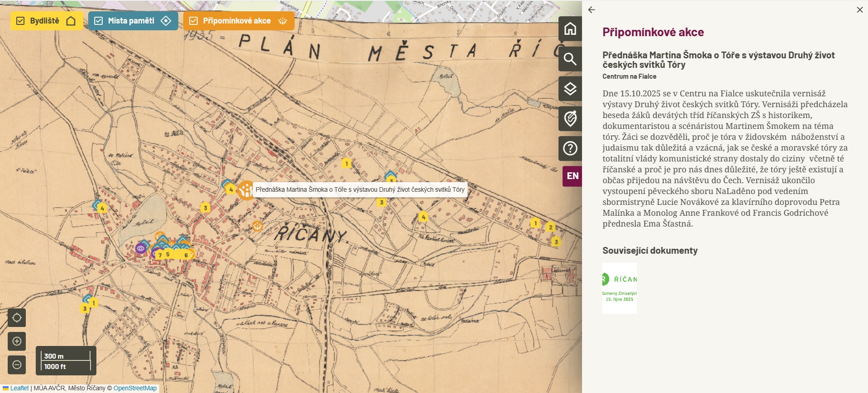Image resolution: width=868 pixels, height=393 pixels.
Task: Open the Leaflet attribution link
Action: click(19, 388)
